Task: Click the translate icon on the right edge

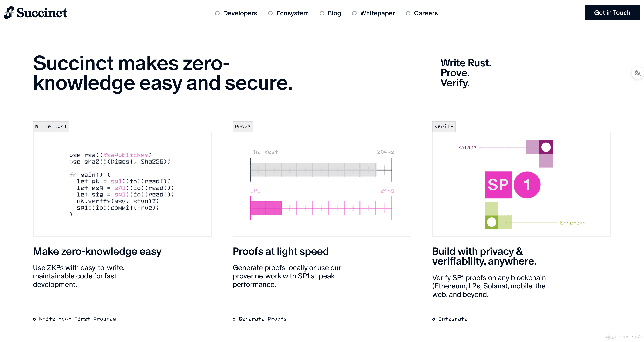Action: [637, 73]
